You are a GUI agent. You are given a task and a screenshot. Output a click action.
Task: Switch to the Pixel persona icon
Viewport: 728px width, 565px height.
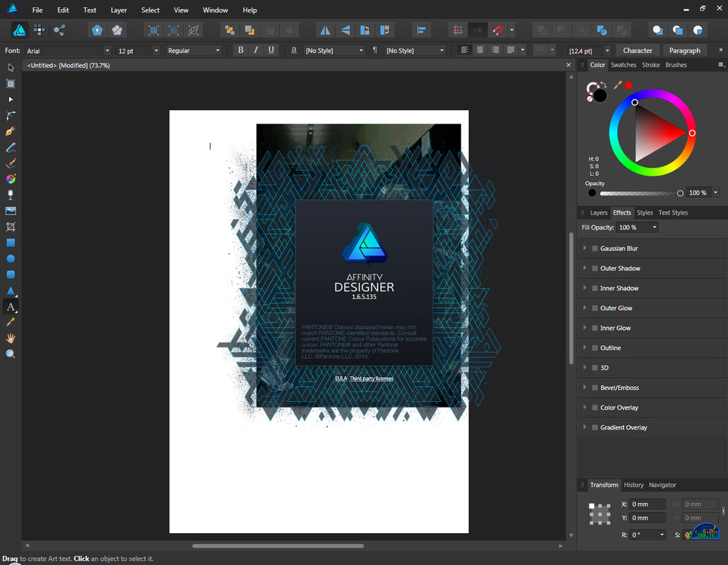pos(40,30)
